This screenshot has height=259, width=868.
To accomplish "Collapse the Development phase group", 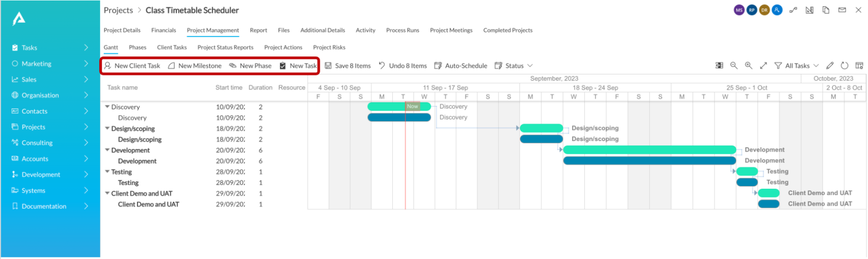I will [x=107, y=150].
